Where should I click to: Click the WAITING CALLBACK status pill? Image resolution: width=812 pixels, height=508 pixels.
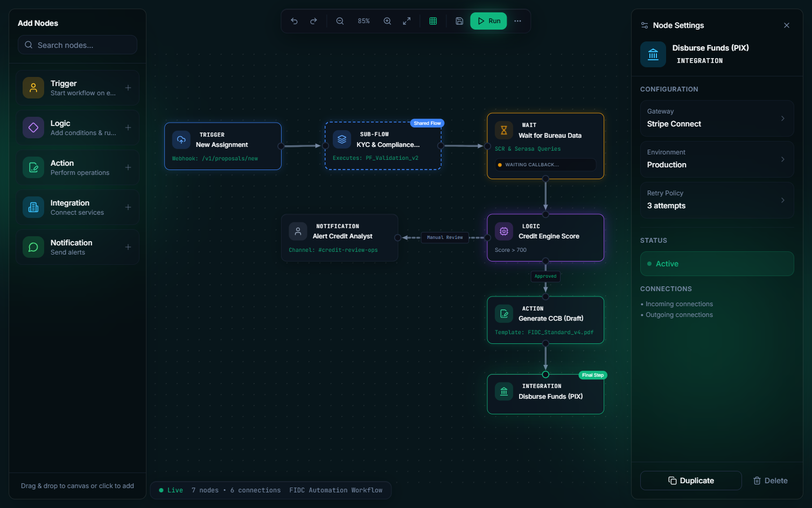tap(545, 165)
